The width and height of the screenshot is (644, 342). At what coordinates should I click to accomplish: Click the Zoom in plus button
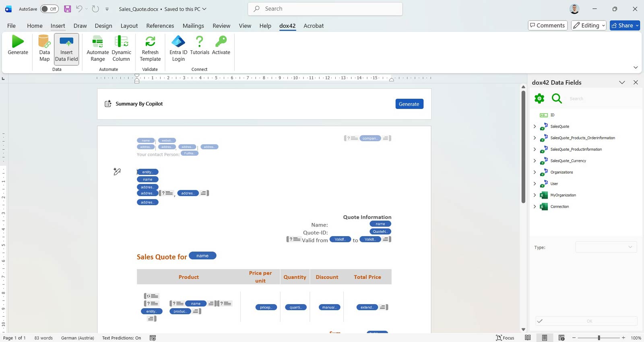623,338
